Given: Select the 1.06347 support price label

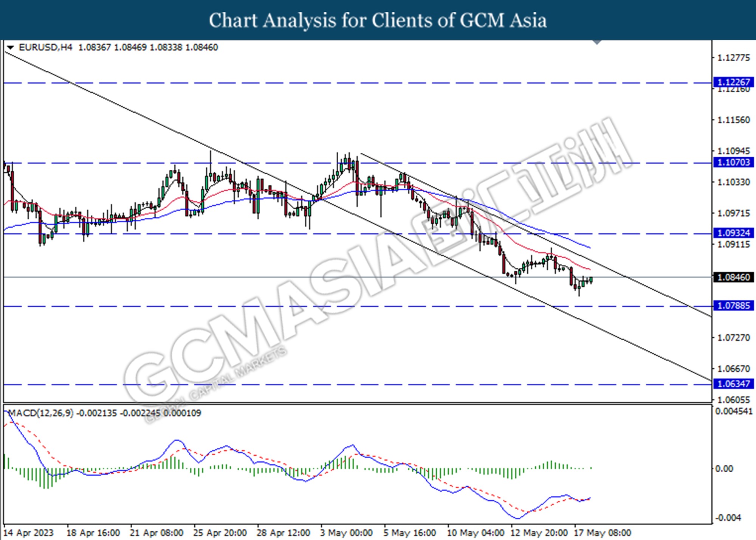Looking at the screenshot, I should click(733, 384).
